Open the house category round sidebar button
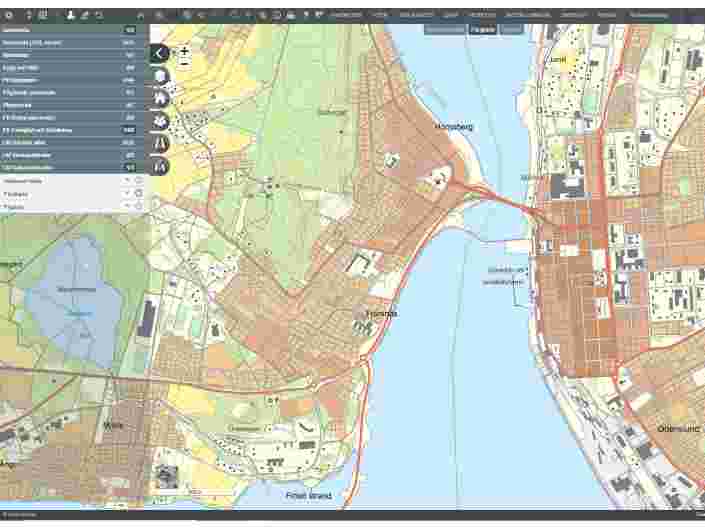Viewport: 705px width, 528px height. (160, 98)
